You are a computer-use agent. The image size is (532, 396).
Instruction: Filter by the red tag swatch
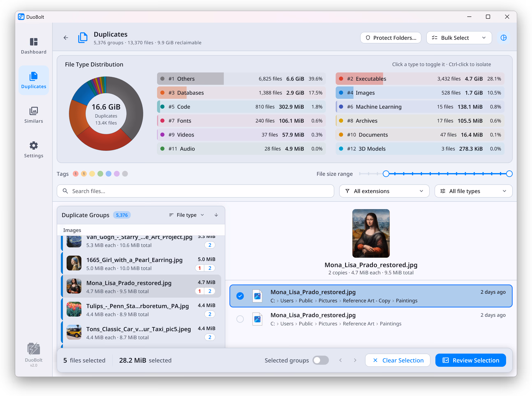click(76, 174)
